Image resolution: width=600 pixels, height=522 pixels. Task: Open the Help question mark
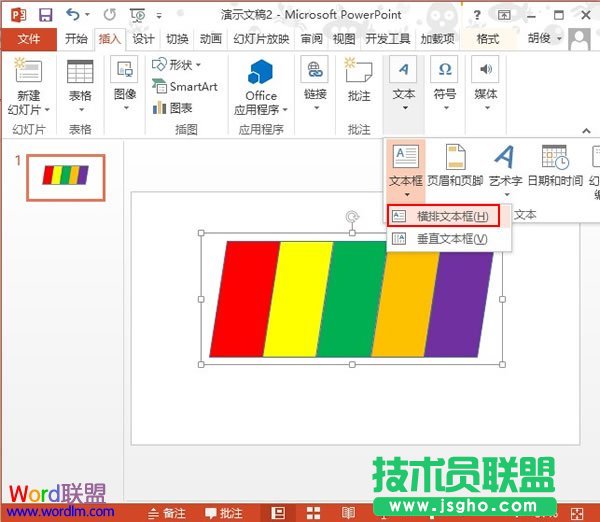tap(477, 15)
